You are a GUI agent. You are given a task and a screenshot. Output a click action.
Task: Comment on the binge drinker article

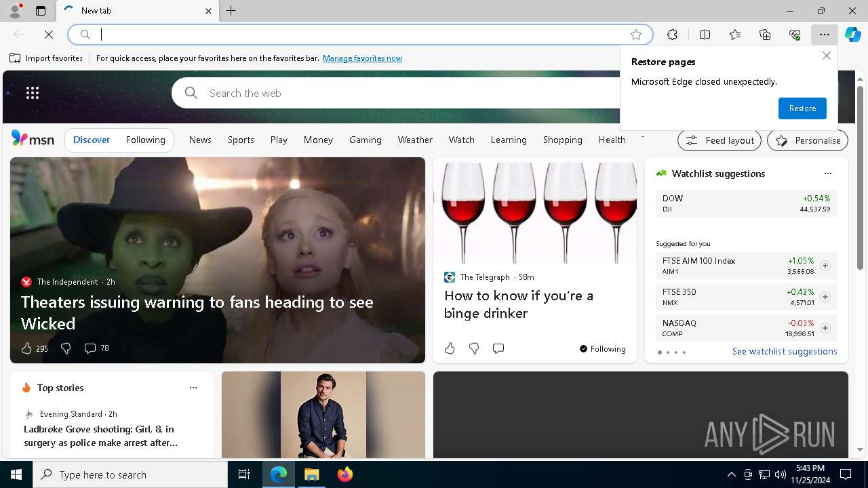coord(498,348)
